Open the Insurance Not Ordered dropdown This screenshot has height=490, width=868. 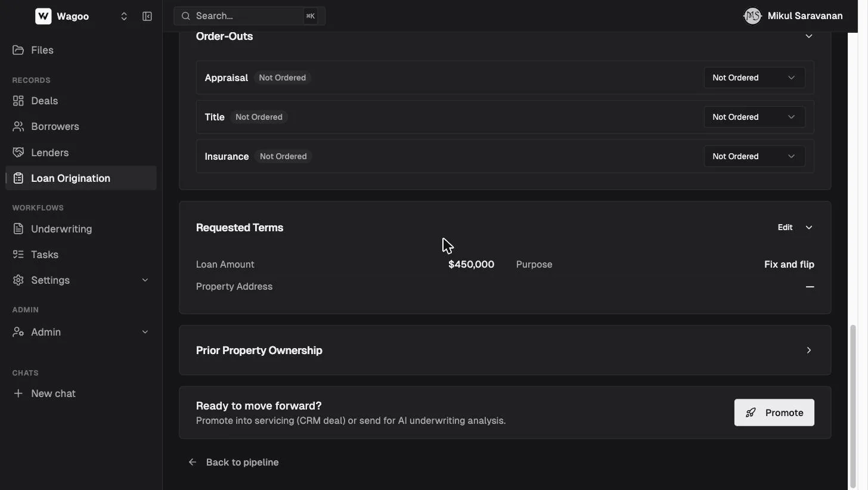click(754, 156)
